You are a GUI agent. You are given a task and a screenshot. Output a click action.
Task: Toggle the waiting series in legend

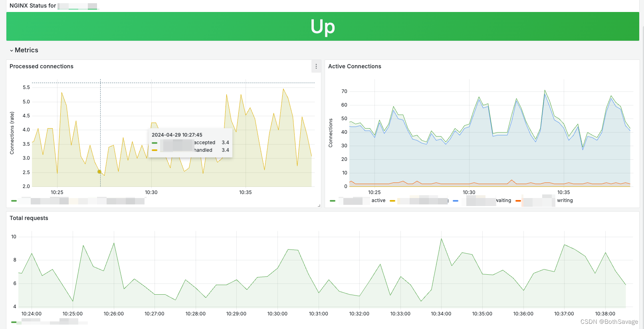point(503,200)
